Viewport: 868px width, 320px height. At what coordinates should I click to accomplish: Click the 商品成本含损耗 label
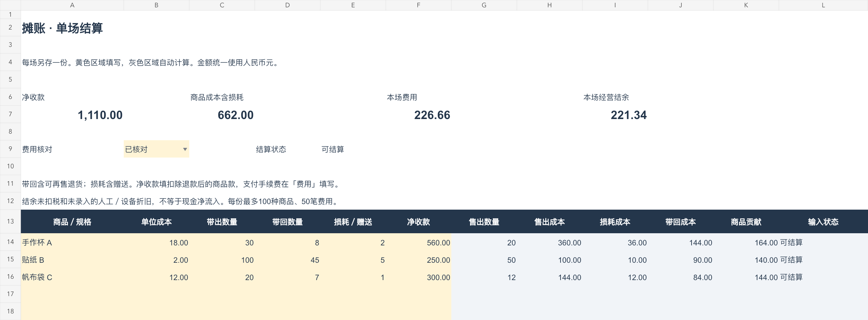coord(217,97)
